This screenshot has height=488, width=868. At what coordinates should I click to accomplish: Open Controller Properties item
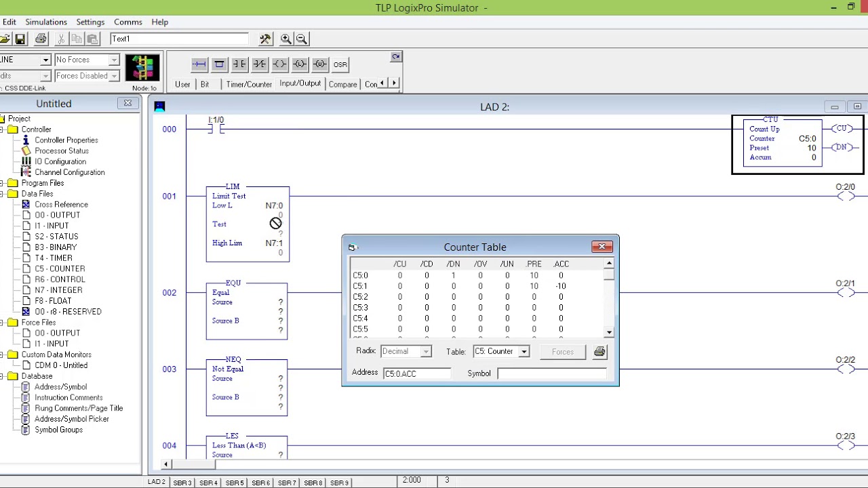point(66,140)
